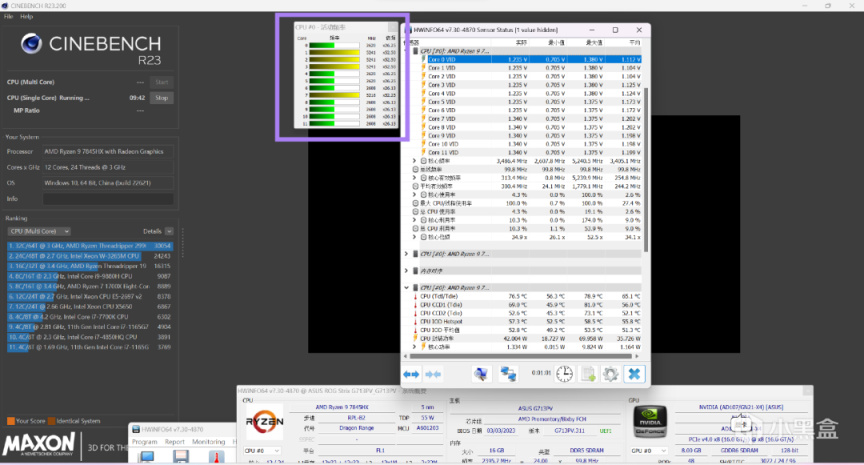864x465 pixels.
Task: Click the HWiNFO sensor list horizontal scrollbar
Action: pos(521,356)
